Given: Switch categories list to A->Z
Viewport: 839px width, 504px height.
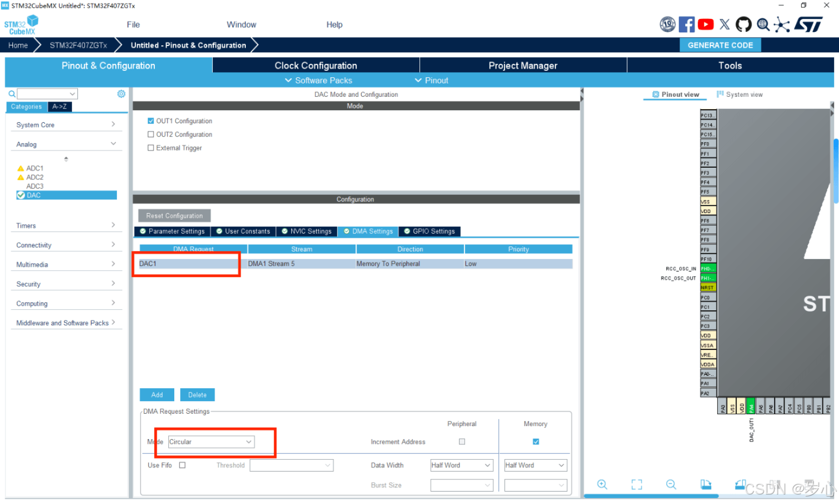Looking at the screenshot, I should coord(59,106).
